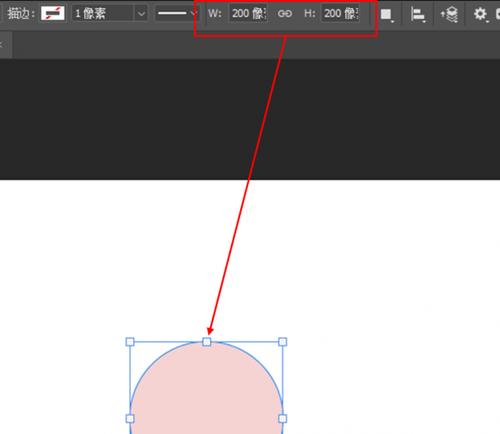This screenshot has width=500, height=434.
Task: Open the path operations square icon
Action: click(x=387, y=14)
